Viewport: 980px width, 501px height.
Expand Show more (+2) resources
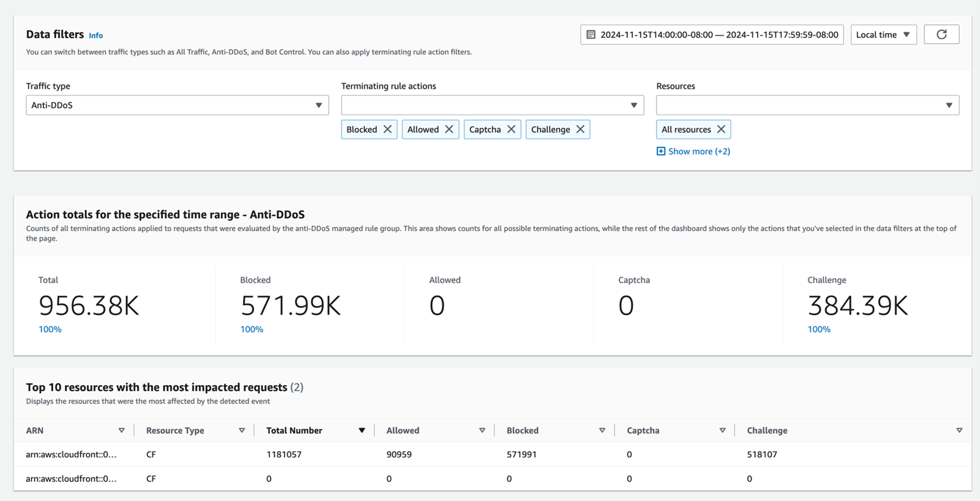click(x=693, y=151)
